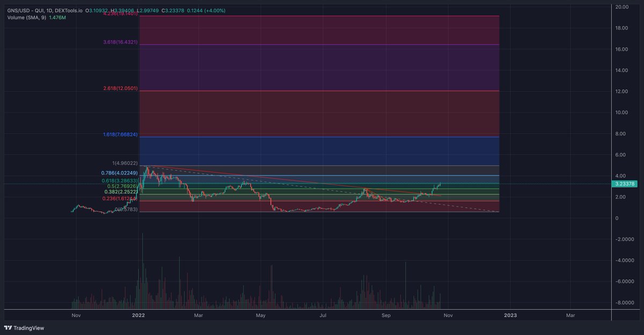This screenshot has height=335, width=644.
Task: Click the TradingView logo
Action: (25, 328)
